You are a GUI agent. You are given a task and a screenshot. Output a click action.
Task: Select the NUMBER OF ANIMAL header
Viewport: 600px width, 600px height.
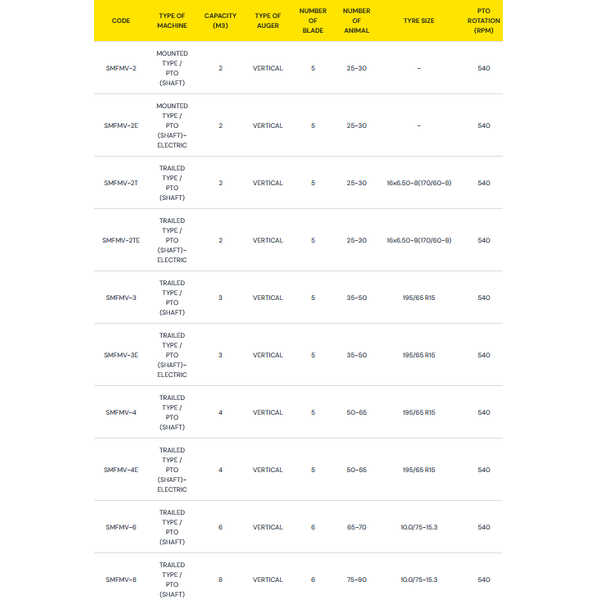click(357, 21)
